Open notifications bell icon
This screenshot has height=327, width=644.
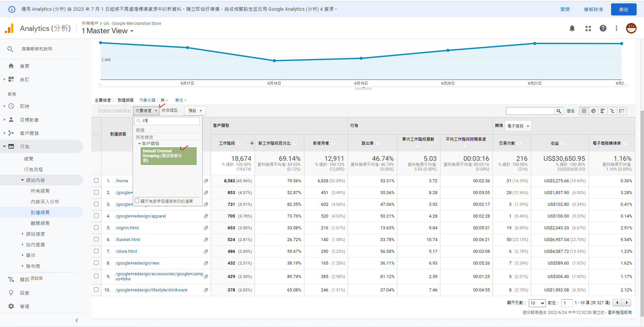coord(572,29)
